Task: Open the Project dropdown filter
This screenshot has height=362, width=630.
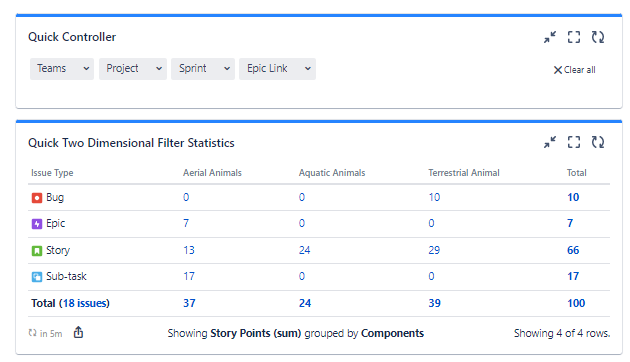Action: pyautogui.click(x=133, y=69)
